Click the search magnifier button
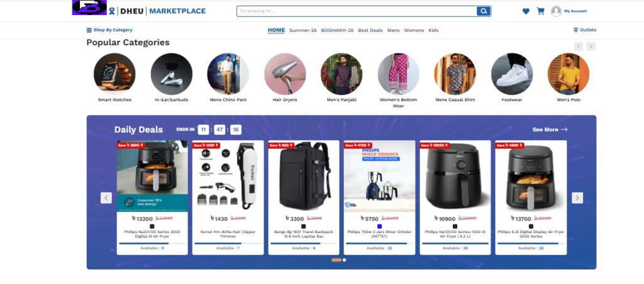The height and width of the screenshot is (284, 644). point(484,11)
